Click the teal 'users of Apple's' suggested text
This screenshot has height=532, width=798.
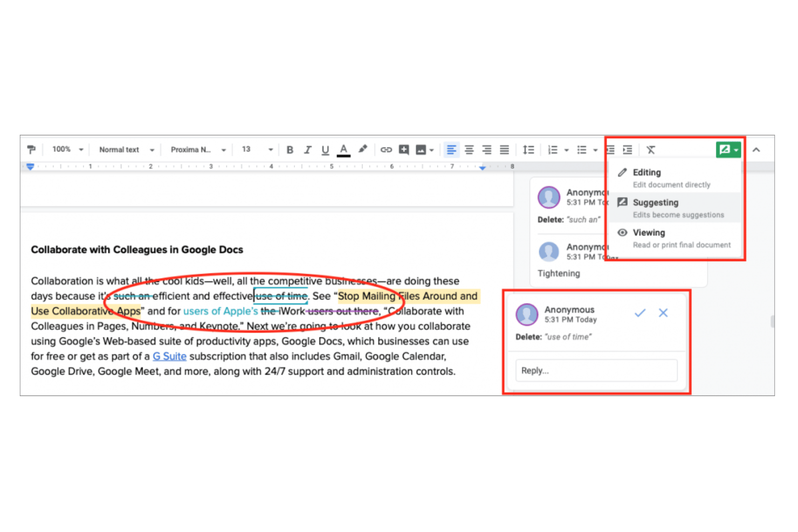(x=221, y=311)
